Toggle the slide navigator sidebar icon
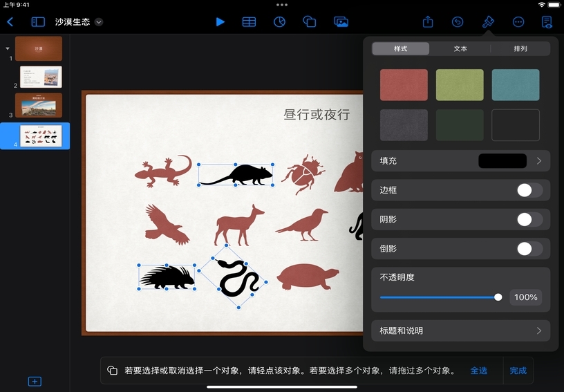Viewport: 564px width, 392px height. (x=38, y=22)
